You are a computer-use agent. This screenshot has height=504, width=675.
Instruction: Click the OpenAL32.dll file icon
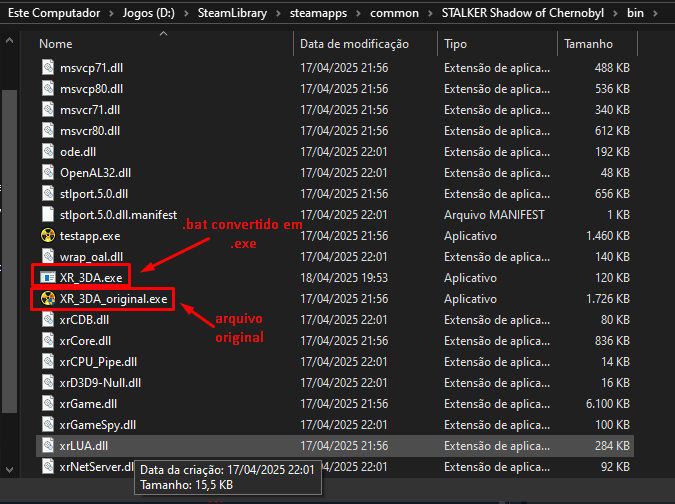click(x=48, y=173)
